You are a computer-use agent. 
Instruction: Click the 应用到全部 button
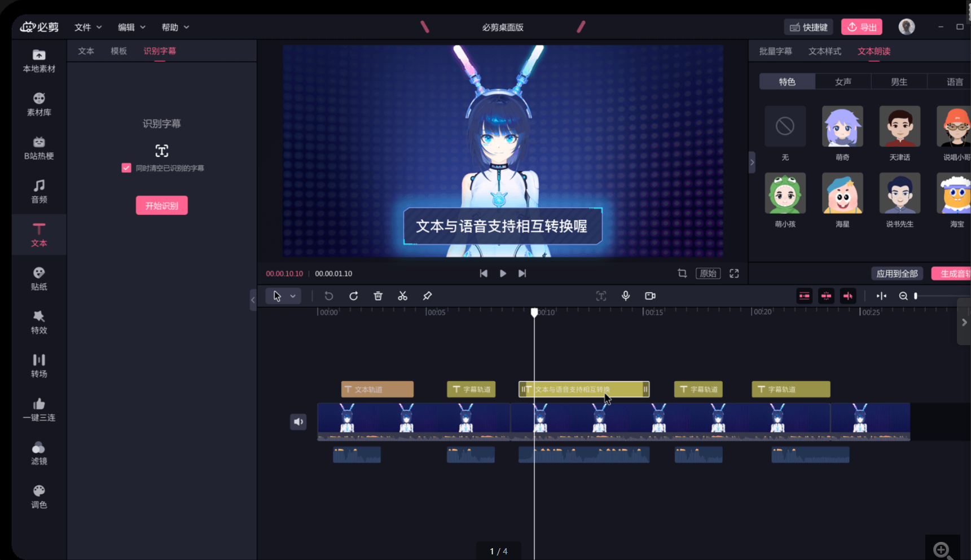point(897,274)
